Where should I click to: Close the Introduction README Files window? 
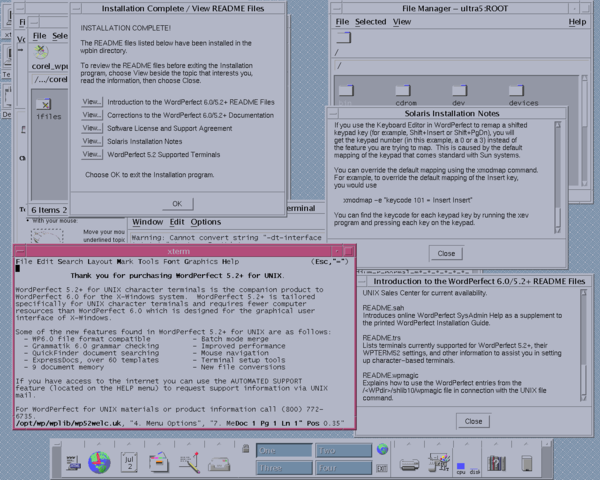[x=473, y=421]
